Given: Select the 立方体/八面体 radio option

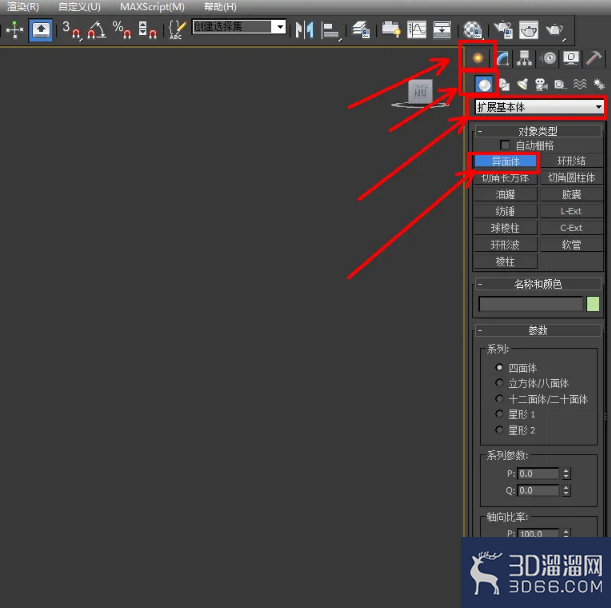Looking at the screenshot, I should coord(499,383).
